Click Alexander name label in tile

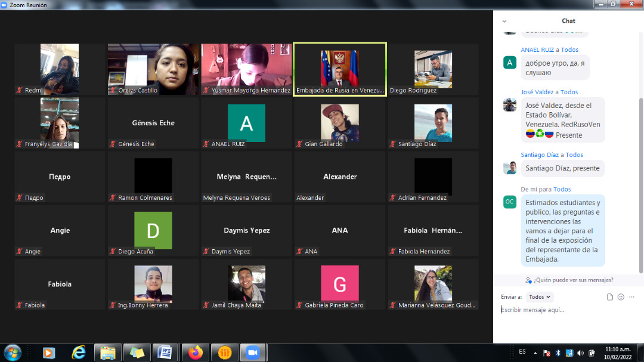[310, 198]
